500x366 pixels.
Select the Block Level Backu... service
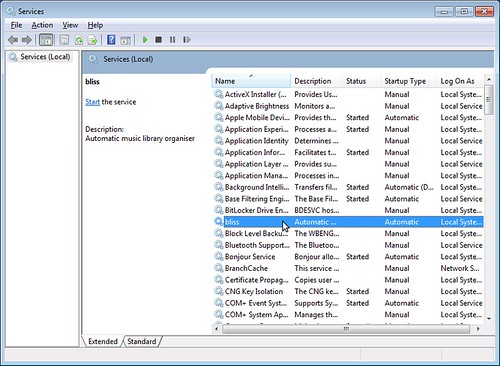(x=348, y=233)
